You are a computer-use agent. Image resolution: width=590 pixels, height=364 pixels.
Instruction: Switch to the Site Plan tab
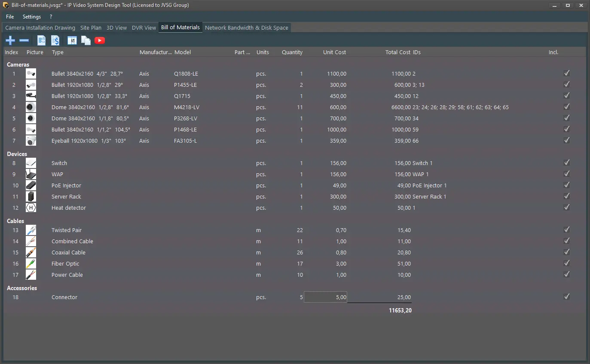click(91, 28)
